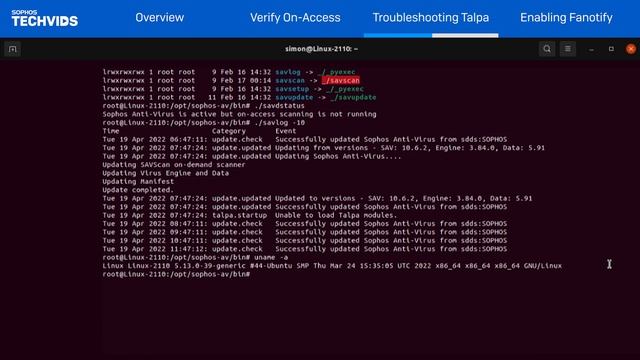Screen dimensions: 640x360
Task: Click the 06:47:11 update.check log entry
Action: (304, 139)
